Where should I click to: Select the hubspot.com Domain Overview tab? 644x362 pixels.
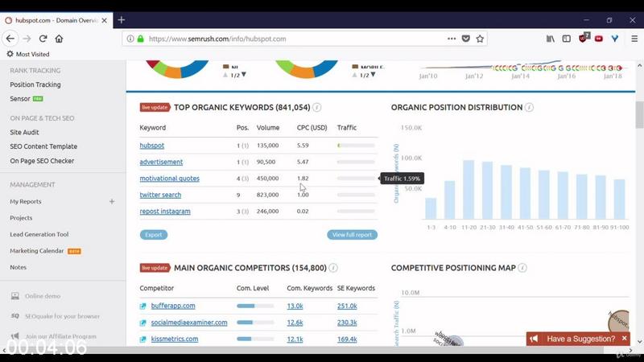coord(56,20)
